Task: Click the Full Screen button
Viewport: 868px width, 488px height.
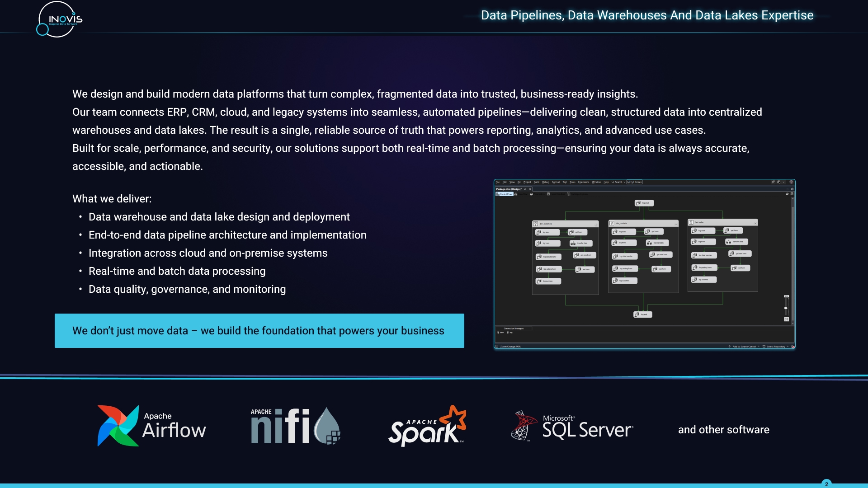Action: [x=635, y=182]
